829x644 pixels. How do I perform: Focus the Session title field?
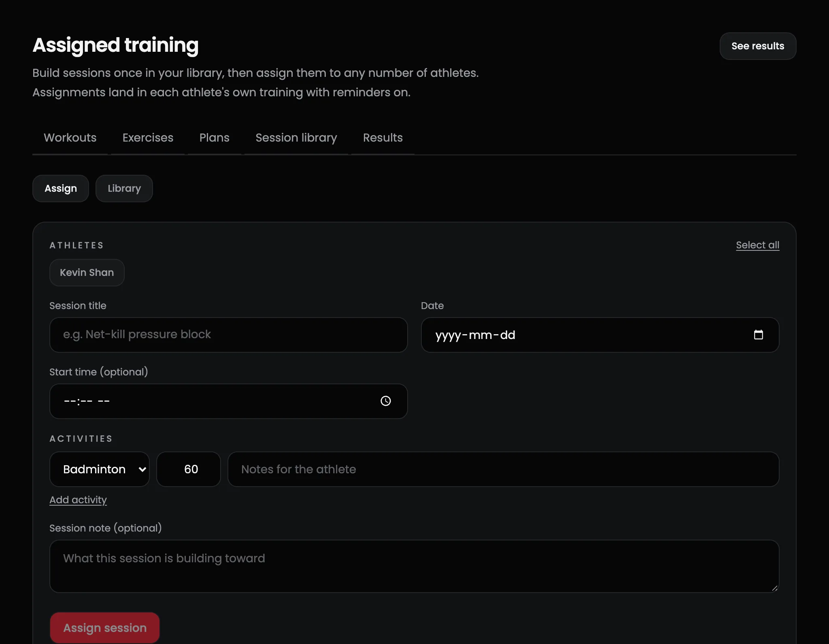229,335
